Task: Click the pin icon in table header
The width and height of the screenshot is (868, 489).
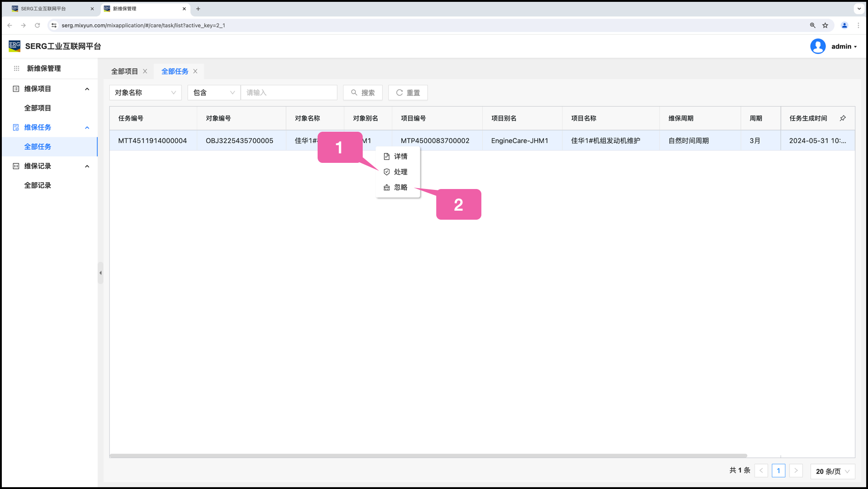Action: 842,118
